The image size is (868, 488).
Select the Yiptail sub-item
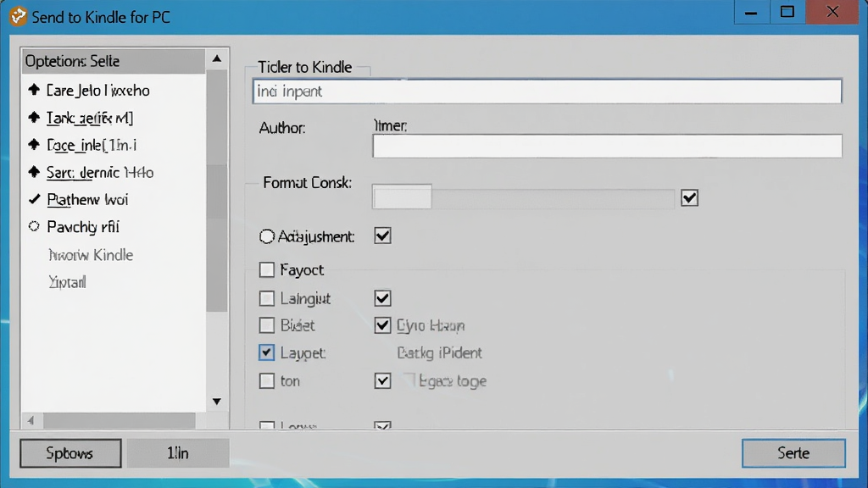pyautogui.click(x=68, y=282)
